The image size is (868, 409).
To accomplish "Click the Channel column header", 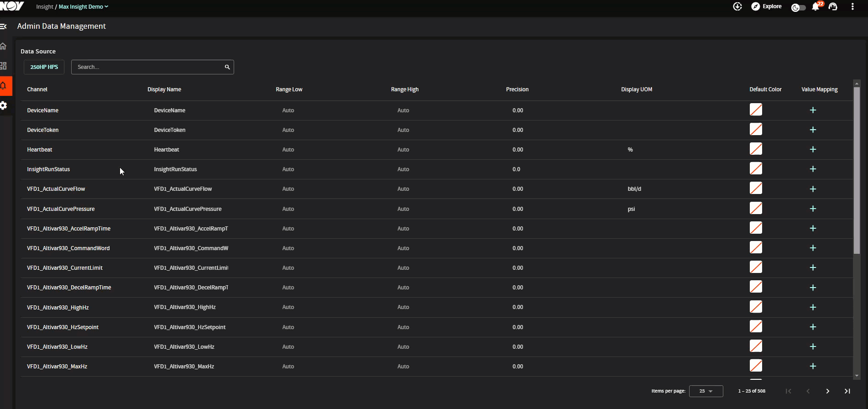I will [x=37, y=89].
